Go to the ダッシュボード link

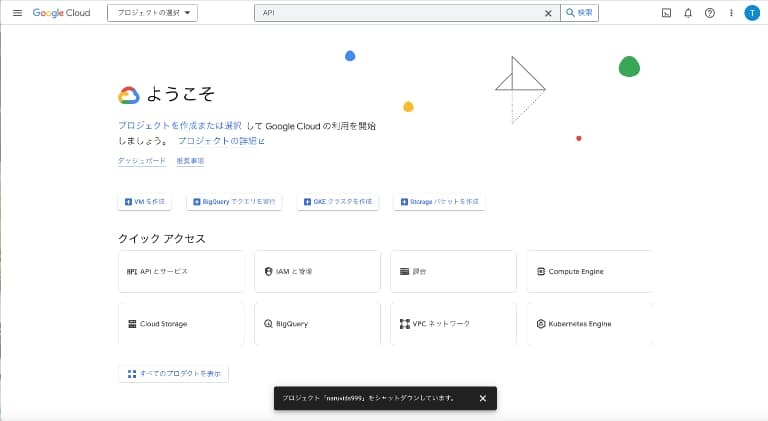(142, 161)
